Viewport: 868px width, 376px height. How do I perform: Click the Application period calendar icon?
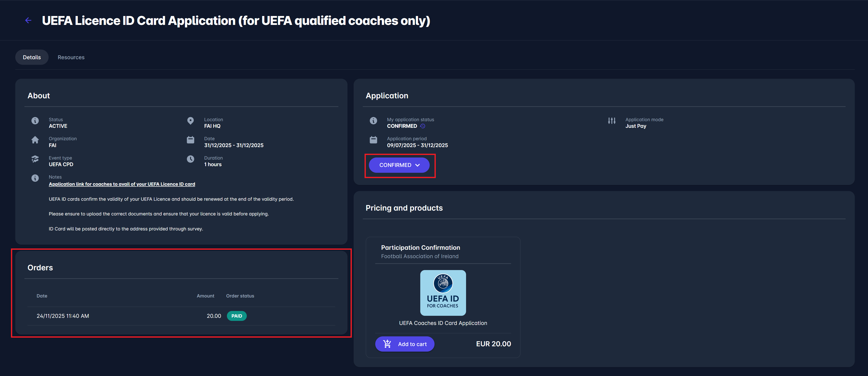(373, 140)
